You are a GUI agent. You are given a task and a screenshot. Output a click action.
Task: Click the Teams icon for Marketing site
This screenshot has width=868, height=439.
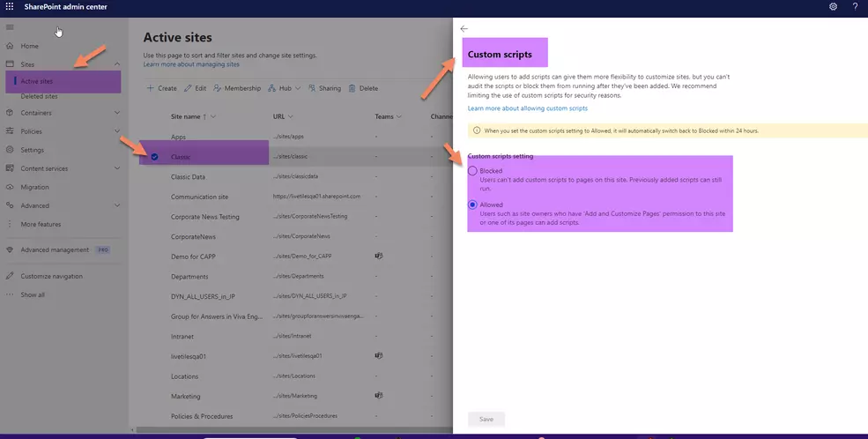coord(378,396)
